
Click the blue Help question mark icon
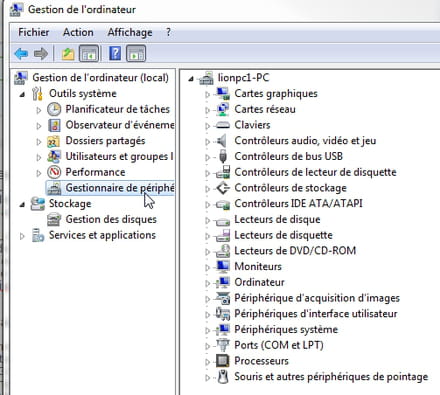coord(115,53)
